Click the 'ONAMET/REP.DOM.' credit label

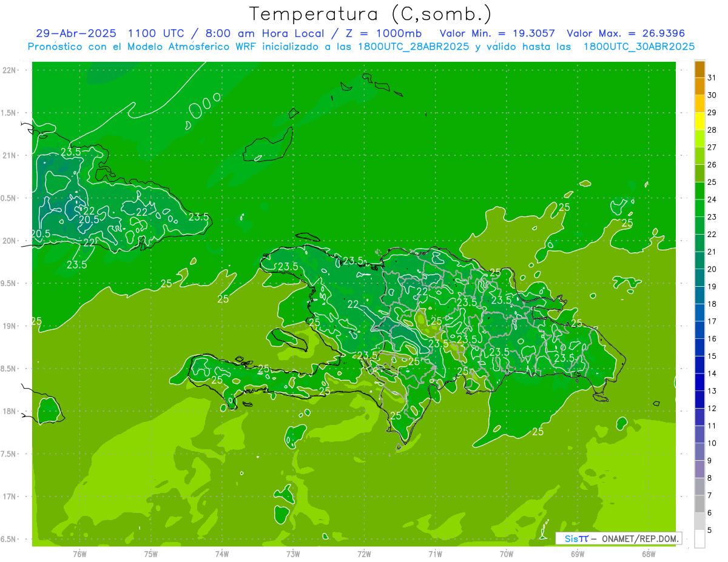click(641, 538)
